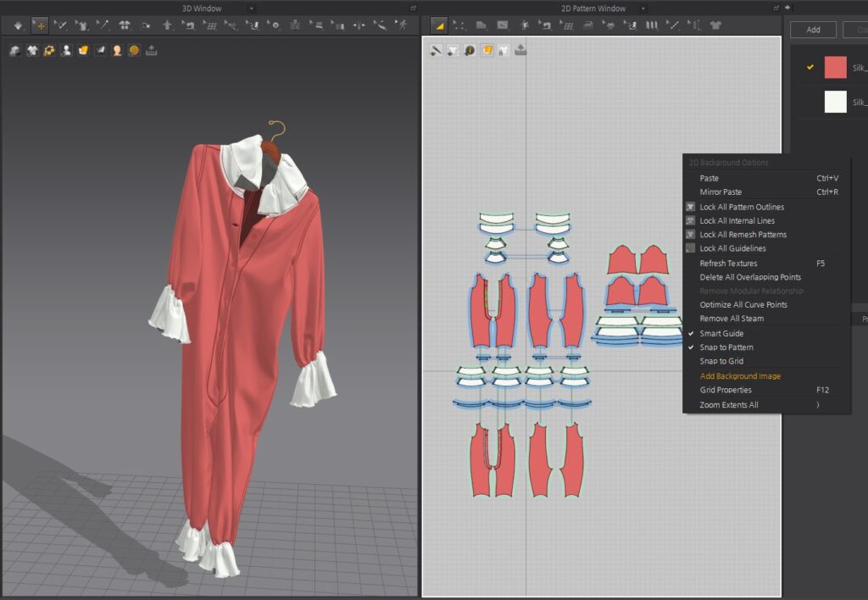Expand the Zoom Extents All submenu
This screenshot has width=868, height=600.
click(728, 405)
